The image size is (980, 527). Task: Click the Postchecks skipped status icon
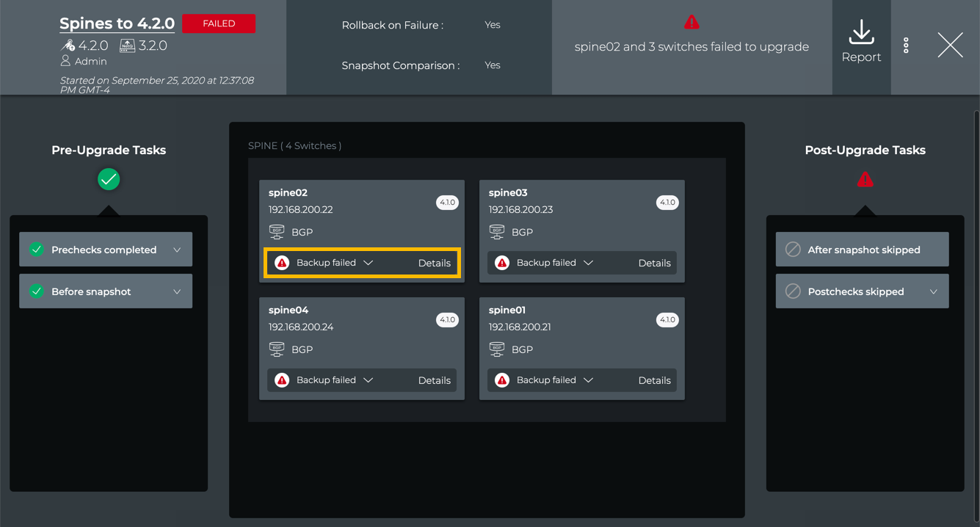793,291
